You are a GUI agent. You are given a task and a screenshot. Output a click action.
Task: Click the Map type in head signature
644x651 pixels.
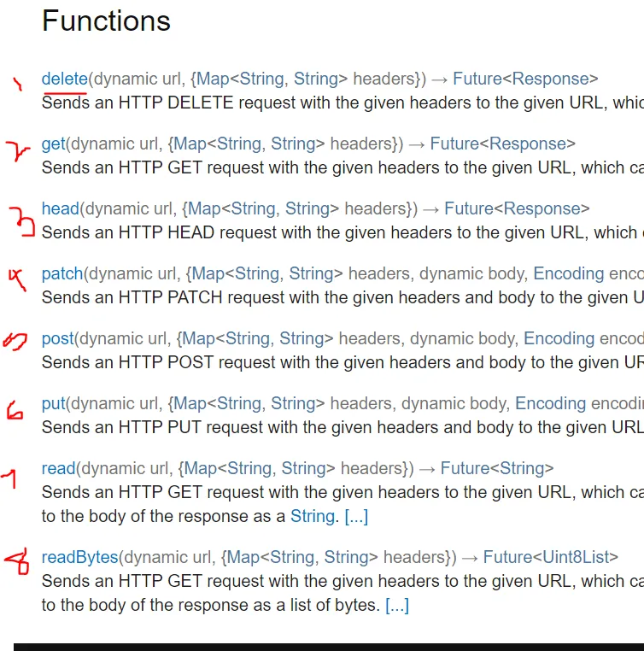tap(203, 209)
